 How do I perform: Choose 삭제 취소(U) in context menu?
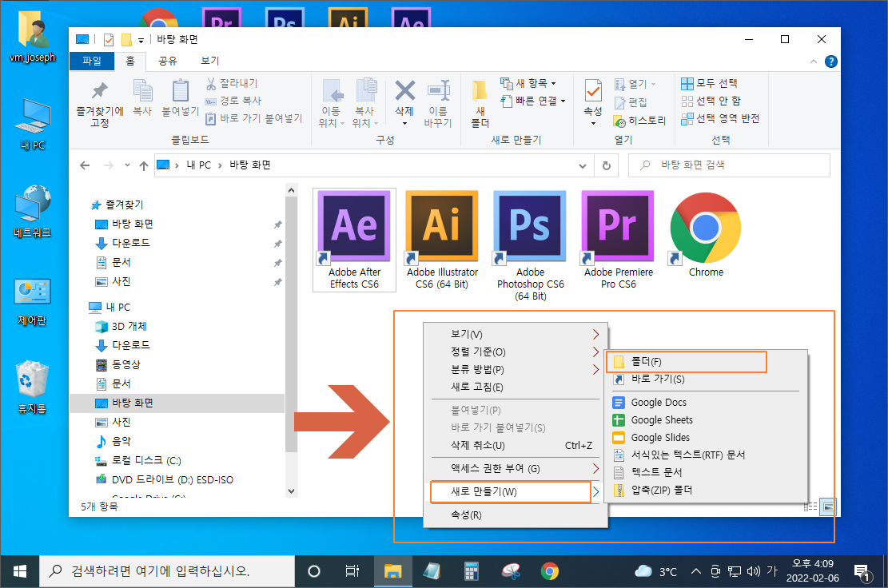(x=516, y=445)
